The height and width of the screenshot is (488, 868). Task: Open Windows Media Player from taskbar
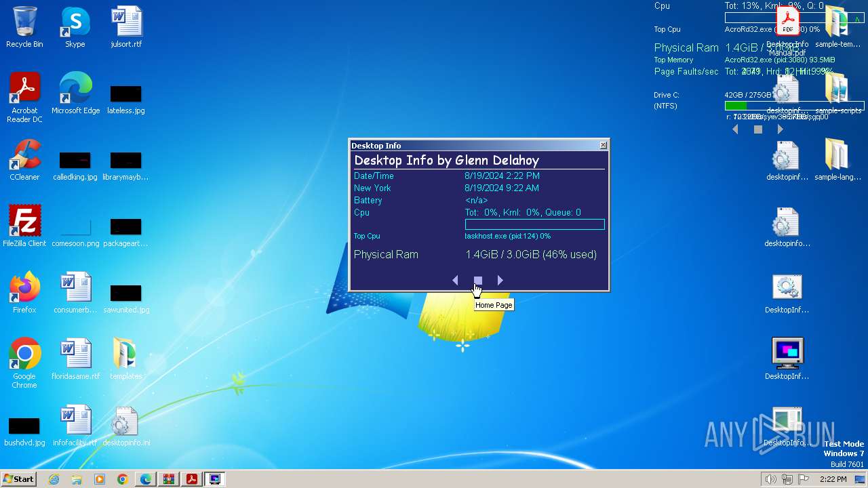tap(100, 479)
